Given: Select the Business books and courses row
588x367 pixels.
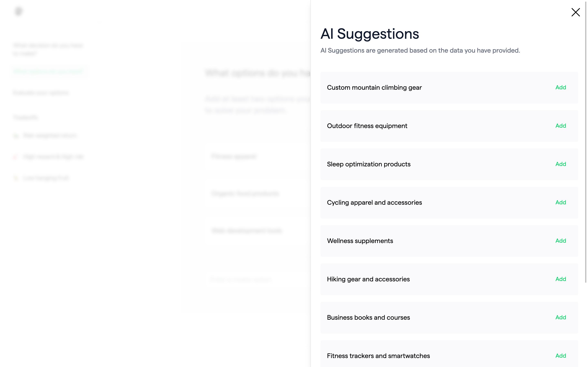Looking at the screenshot, I should point(449,318).
